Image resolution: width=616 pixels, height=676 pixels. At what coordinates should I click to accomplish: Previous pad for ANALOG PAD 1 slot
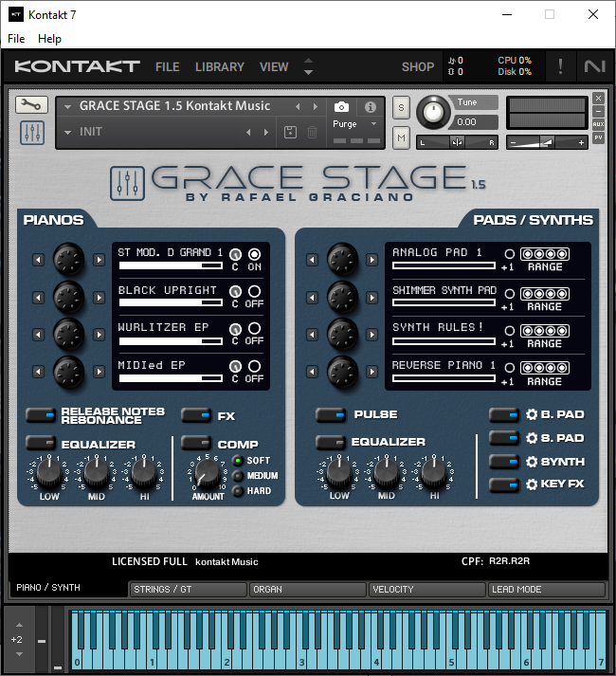pyautogui.click(x=312, y=260)
